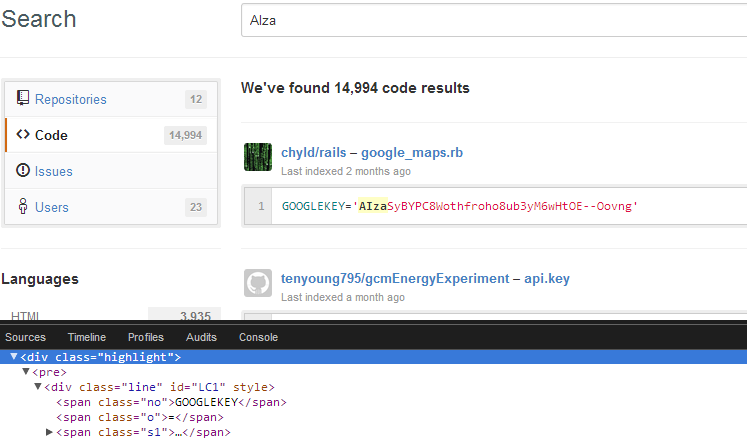The width and height of the screenshot is (747, 439).
Task: Open the Audits tab
Action: pyautogui.click(x=201, y=338)
